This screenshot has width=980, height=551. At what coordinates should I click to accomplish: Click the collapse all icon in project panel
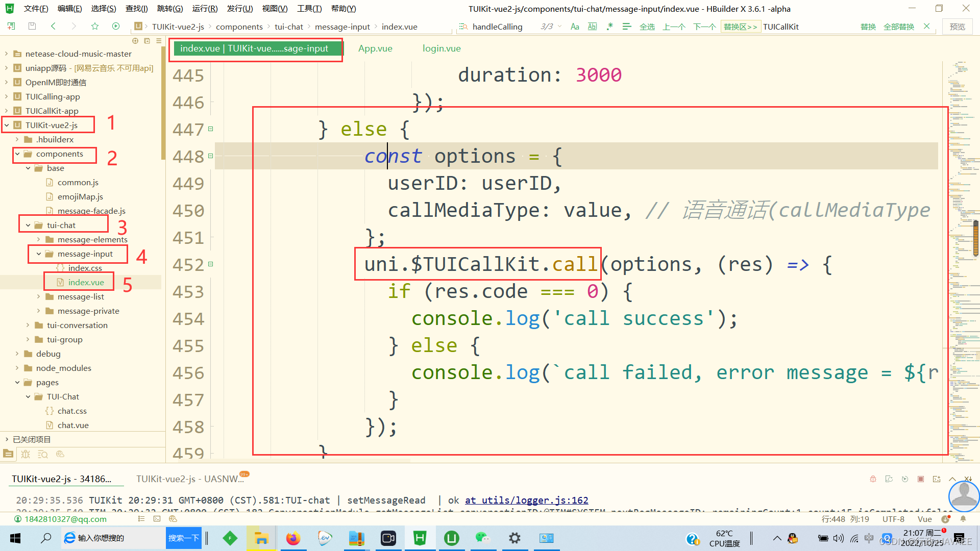click(x=147, y=41)
